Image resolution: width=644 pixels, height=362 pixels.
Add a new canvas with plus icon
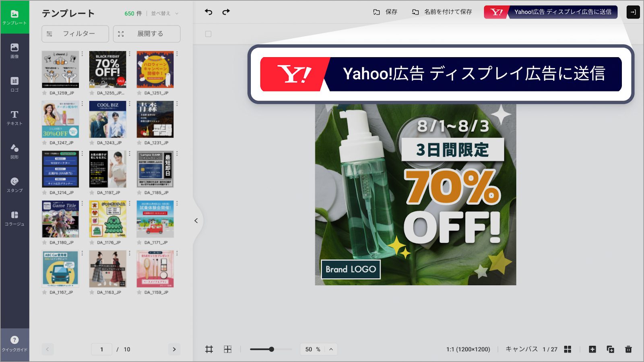tap(592, 349)
